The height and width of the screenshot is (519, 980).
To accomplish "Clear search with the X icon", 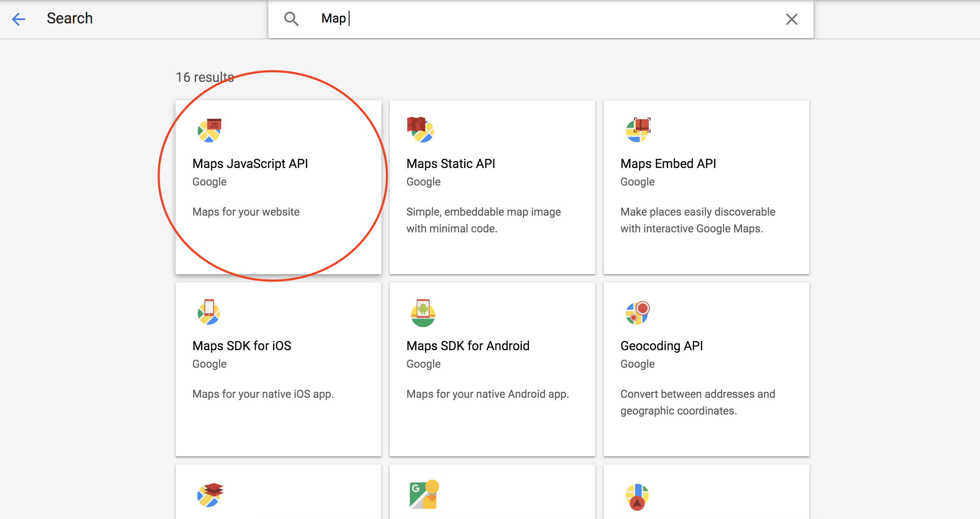I will click(x=791, y=19).
